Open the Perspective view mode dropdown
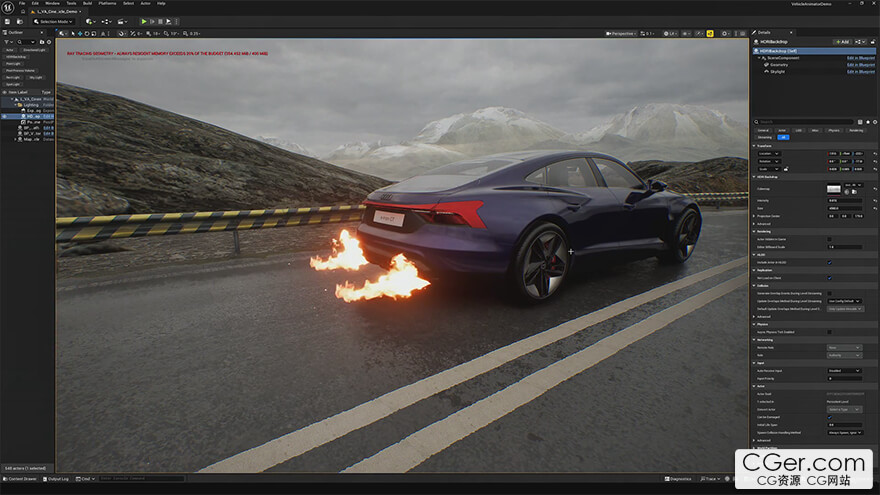The height and width of the screenshot is (495, 880). pos(621,34)
